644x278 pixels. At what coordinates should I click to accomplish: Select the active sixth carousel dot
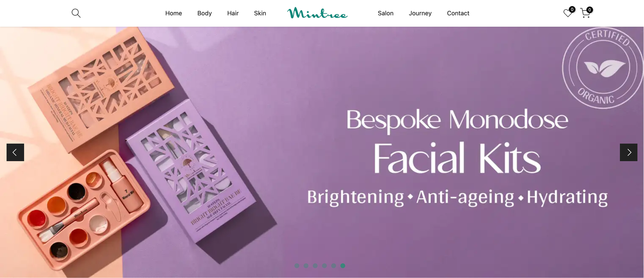point(343,266)
